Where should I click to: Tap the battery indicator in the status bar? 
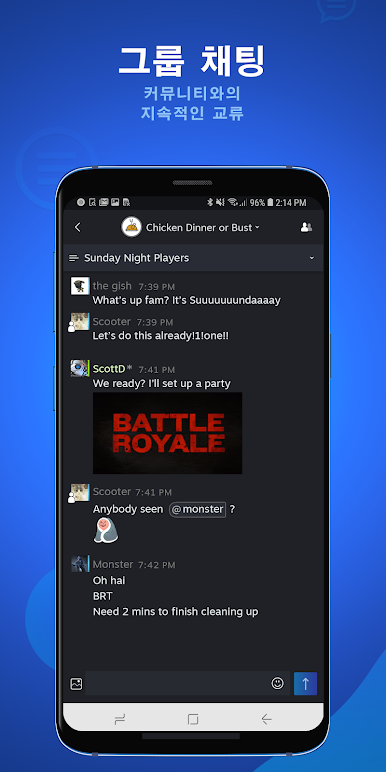coord(270,202)
